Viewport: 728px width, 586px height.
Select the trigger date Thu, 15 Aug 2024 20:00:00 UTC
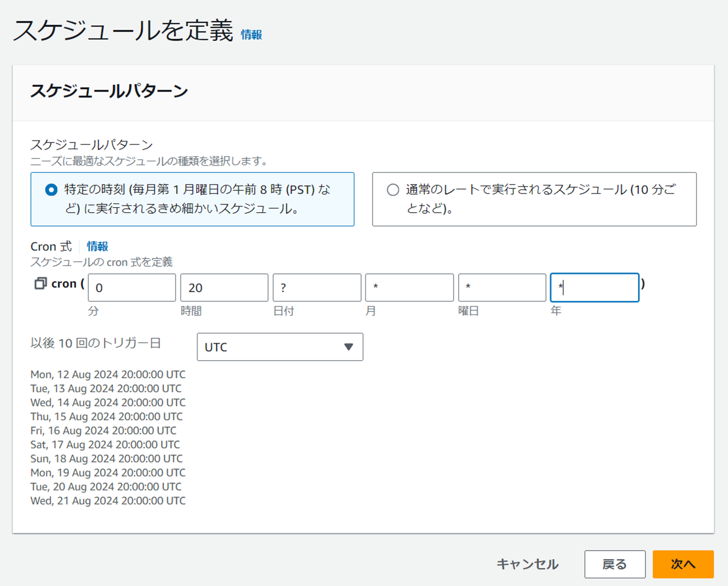tap(107, 416)
